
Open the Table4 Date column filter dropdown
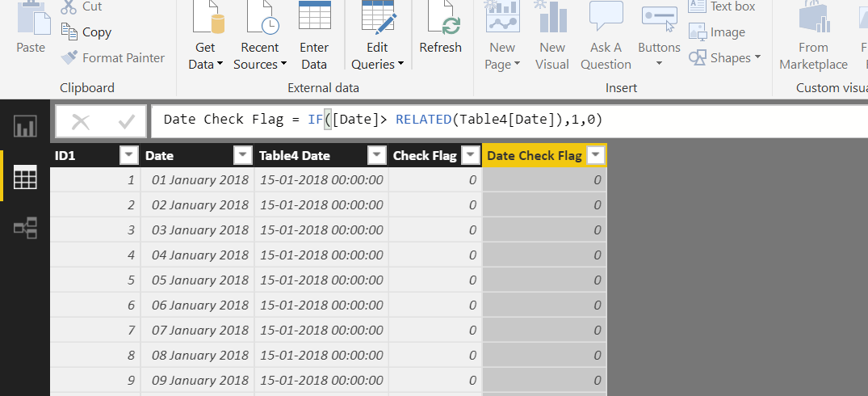(x=377, y=156)
